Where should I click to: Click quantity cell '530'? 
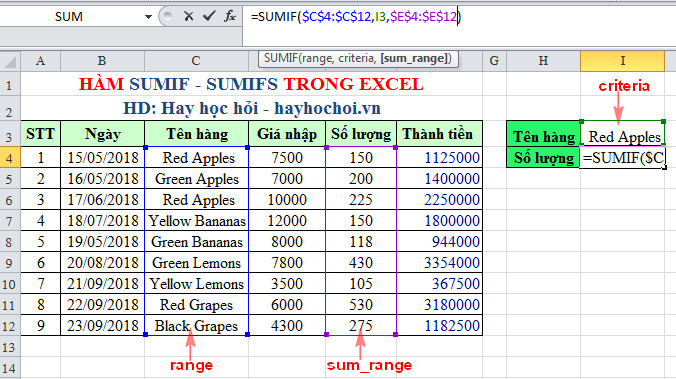pos(361,305)
